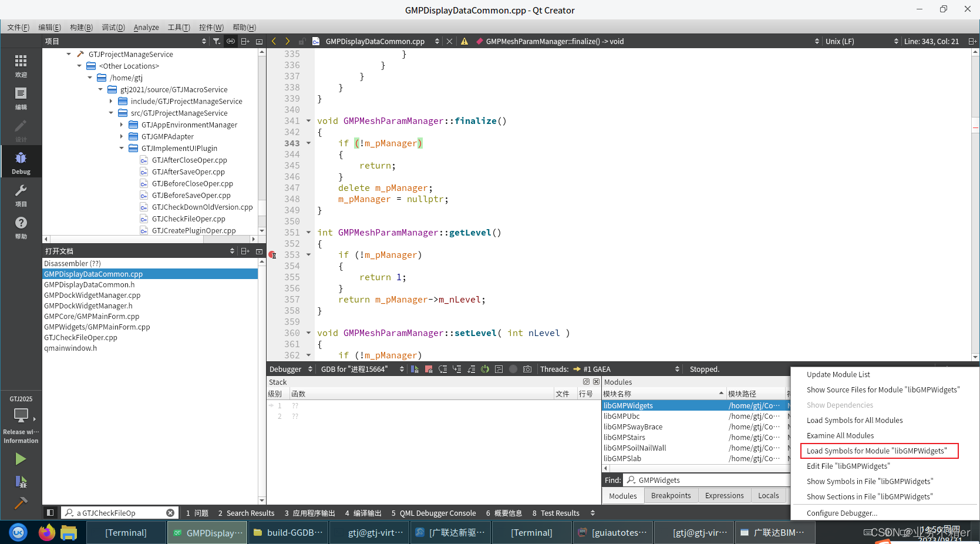Screen dimensions: 980x544
Task: Open the Test Results output pane
Action: 556,513
